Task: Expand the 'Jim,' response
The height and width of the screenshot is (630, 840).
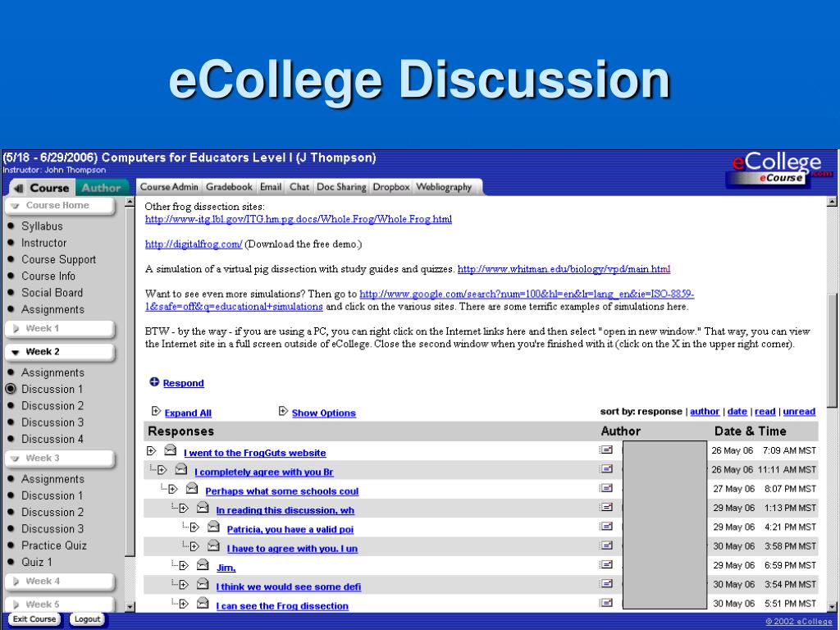Action: (183, 565)
